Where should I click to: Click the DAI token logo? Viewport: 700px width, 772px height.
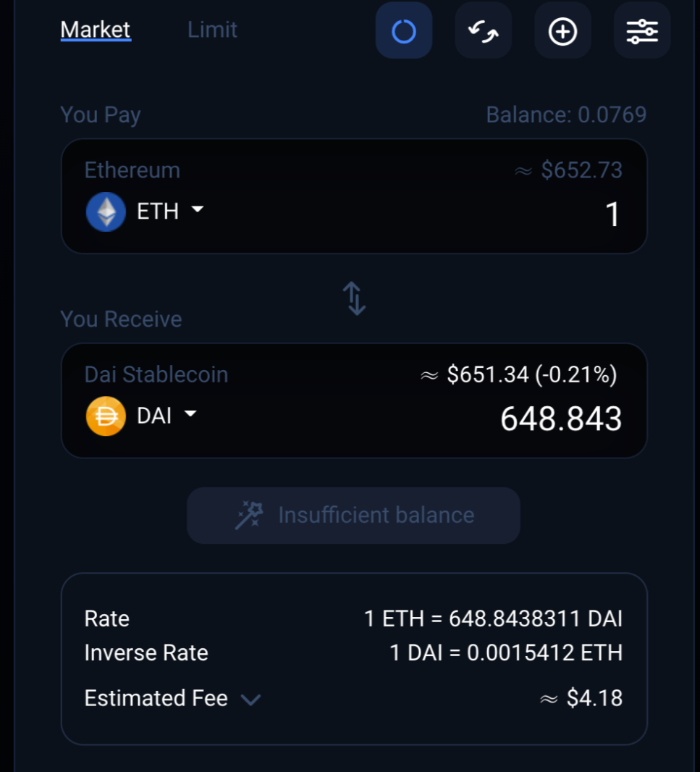(106, 416)
